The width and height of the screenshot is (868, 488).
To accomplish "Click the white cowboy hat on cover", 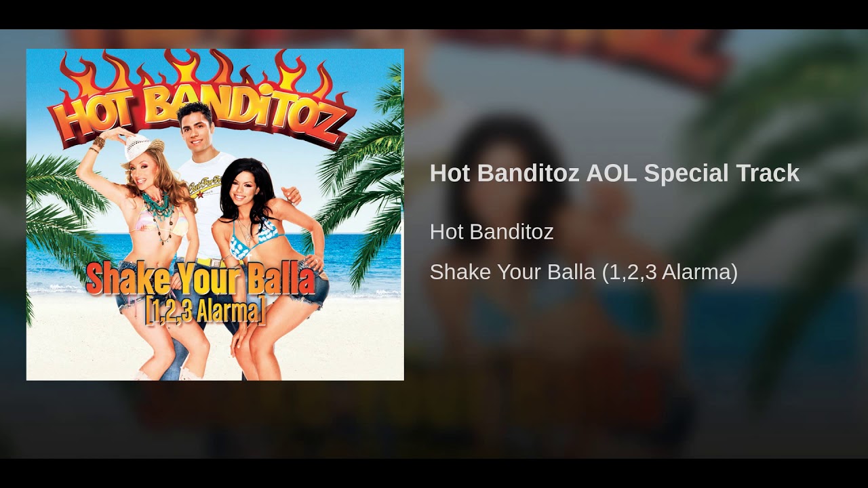I will click(143, 148).
